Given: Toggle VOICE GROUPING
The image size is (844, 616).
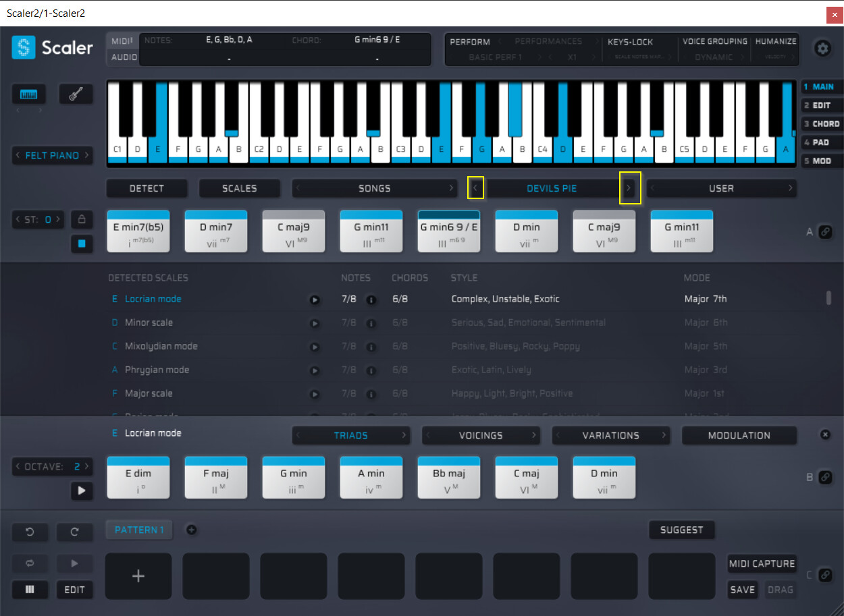Looking at the screenshot, I should pyautogui.click(x=714, y=41).
